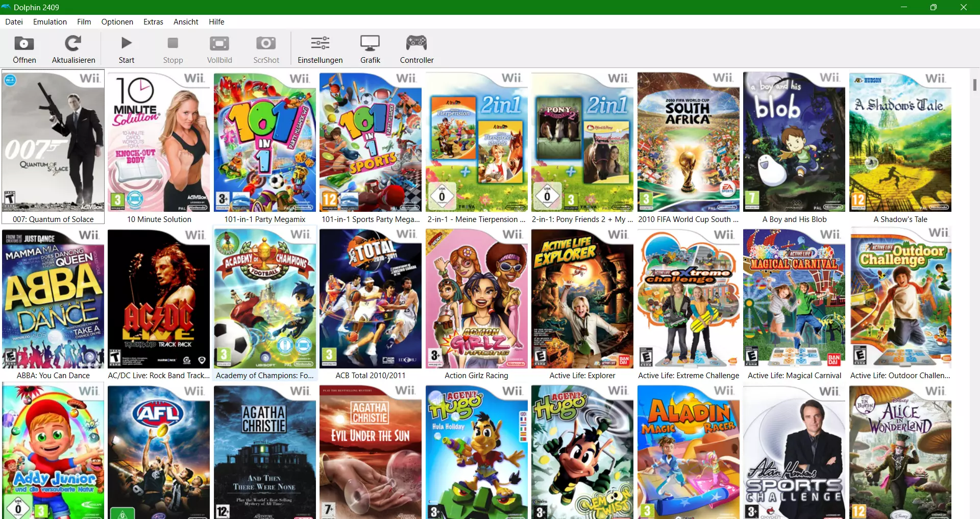
Task: Close the Dolphin 2409 window
Action: pos(964,7)
